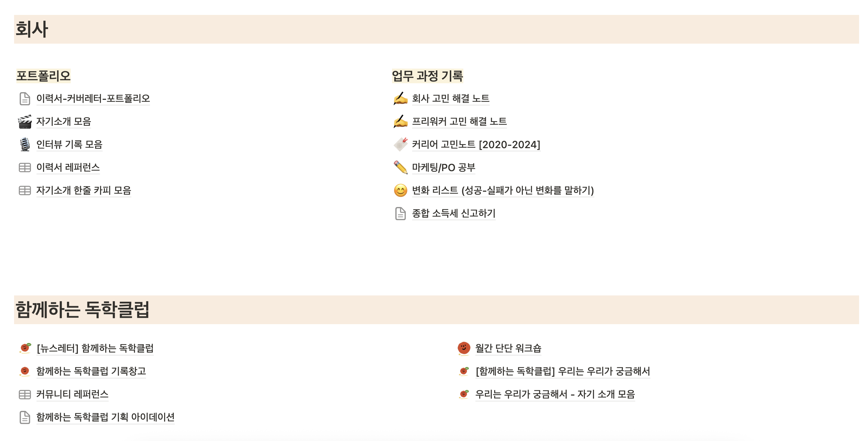
Task: Open 자기소개 한줄 카피 모음 database
Action: click(84, 190)
